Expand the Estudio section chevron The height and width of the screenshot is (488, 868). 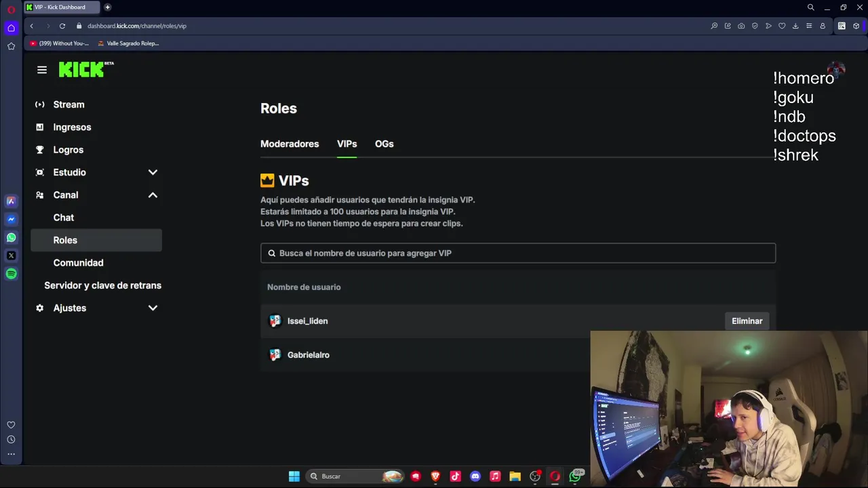pyautogui.click(x=153, y=172)
